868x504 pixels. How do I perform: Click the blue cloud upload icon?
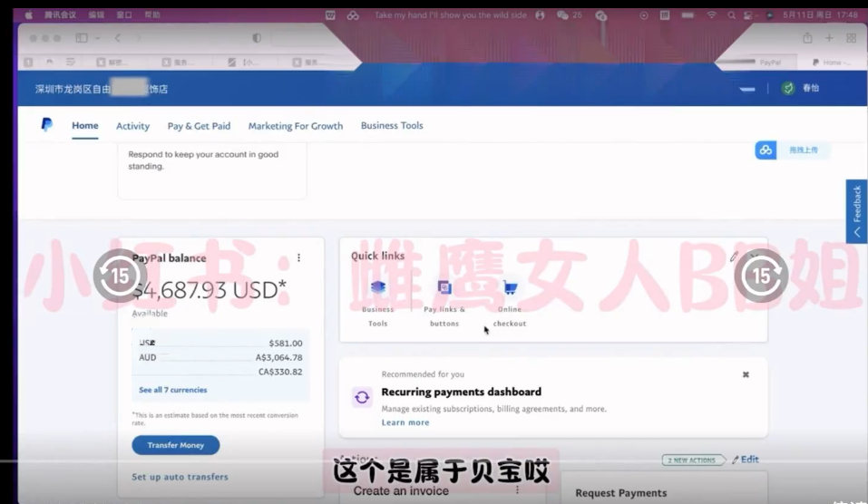(766, 150)
